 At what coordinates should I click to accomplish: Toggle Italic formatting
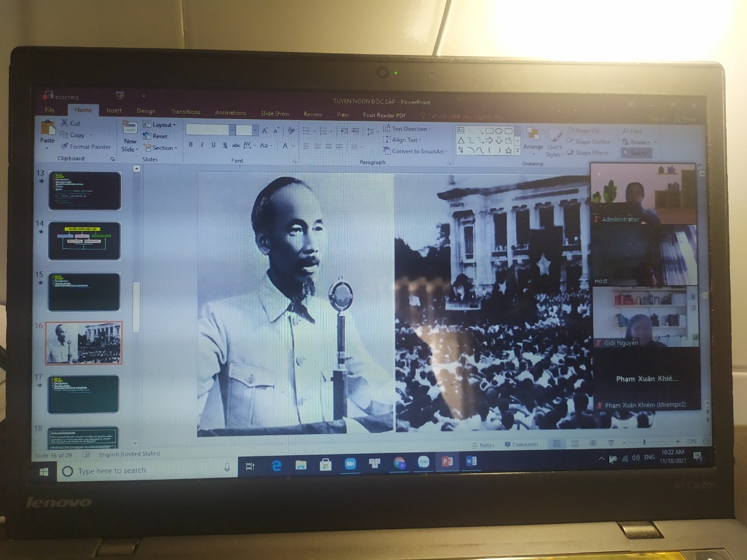click(x=202, y=145)
